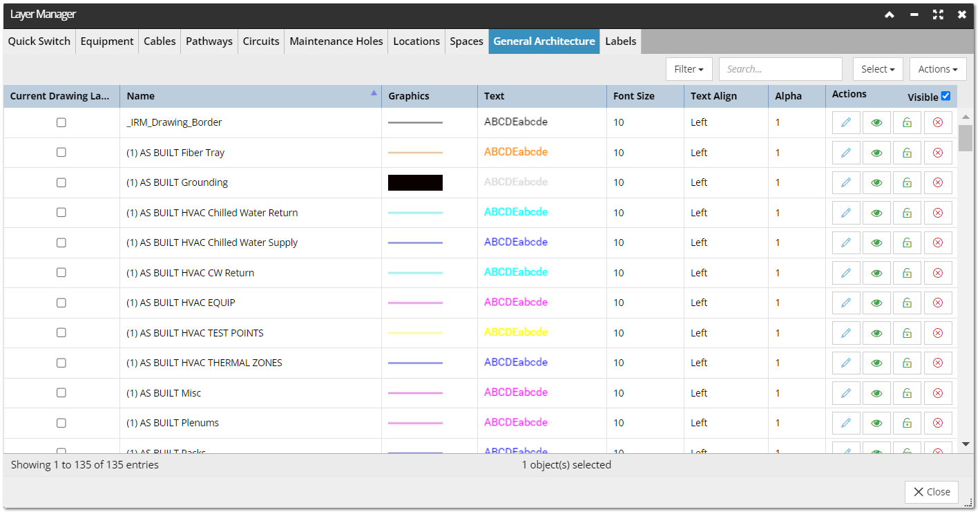This screenshot has height=514, width=980.
Task: Click the table scrollbar down arrow
Action: pos(965,444)
